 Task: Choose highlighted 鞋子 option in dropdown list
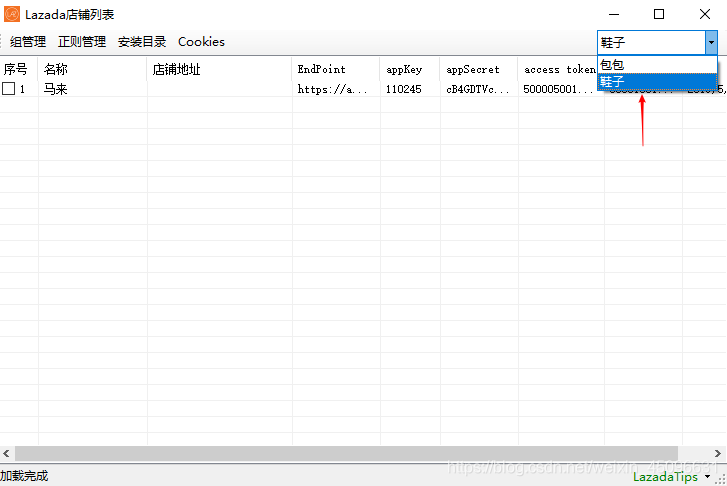(x=657, y=82)
